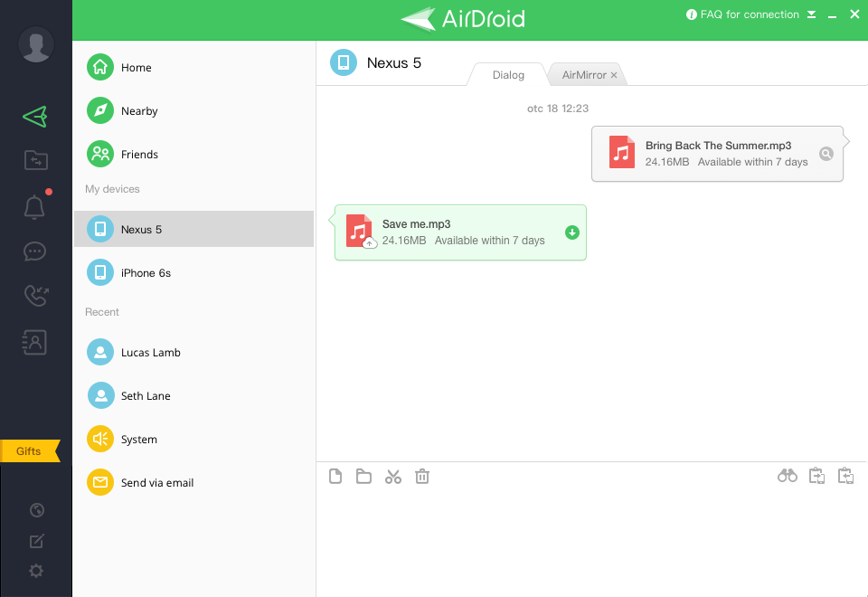Open the Nearby entry
Image resolution: width=868 pixels, height=597 pixels.
(193, 110)
